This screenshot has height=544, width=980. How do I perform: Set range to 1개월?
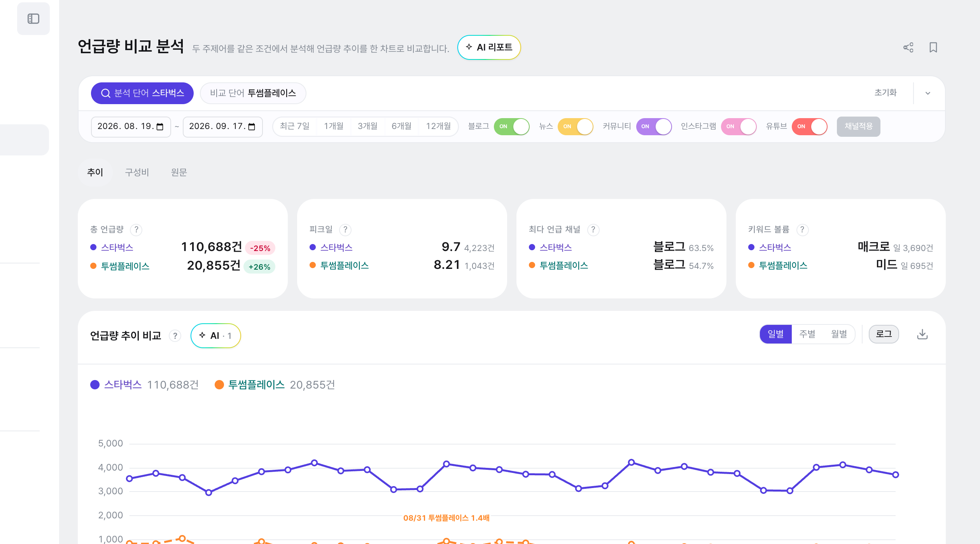coord(334,126)
